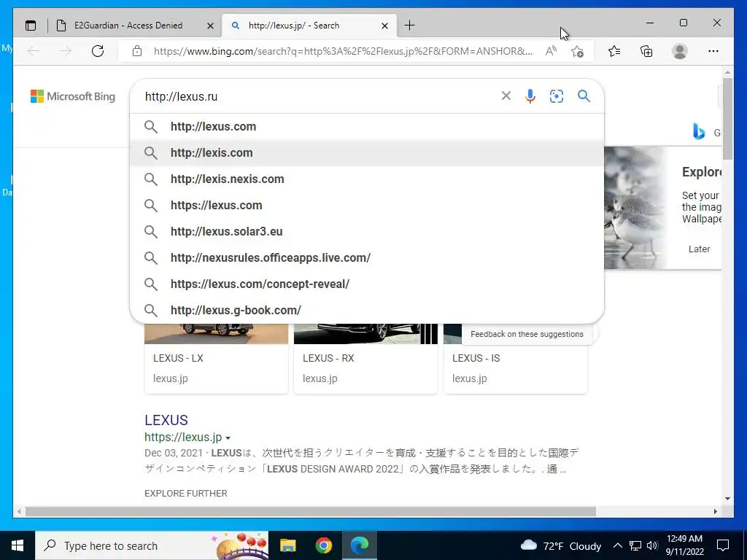The height and width of the screenshot is (560, 747).
Task: Click the taskbar Type here to search box
Action: (x=152, y=545)
